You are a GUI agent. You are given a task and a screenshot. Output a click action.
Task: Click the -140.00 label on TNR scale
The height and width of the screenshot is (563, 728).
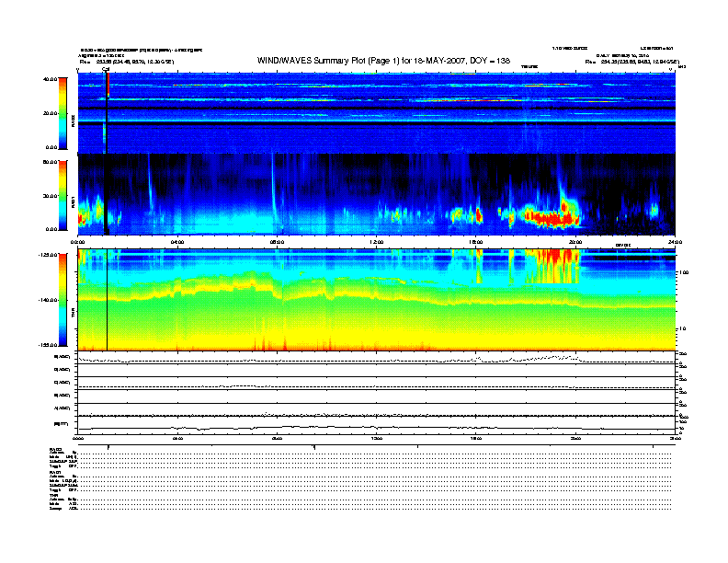point(49,300)
